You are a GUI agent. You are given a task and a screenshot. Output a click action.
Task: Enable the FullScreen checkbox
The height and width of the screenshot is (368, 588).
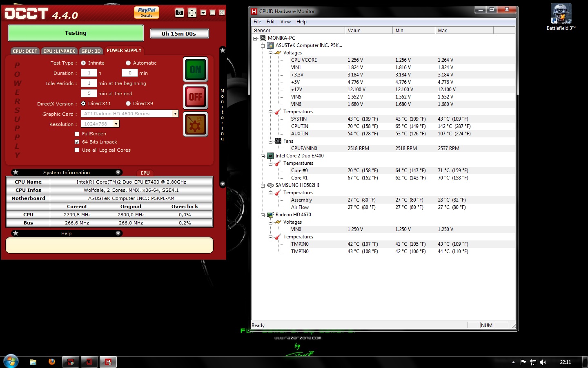tap(77, 134)
